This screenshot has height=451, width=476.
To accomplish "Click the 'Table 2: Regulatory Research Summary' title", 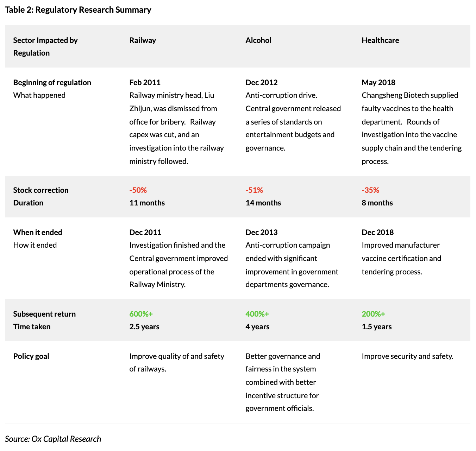I will click(x=78, y=10).
